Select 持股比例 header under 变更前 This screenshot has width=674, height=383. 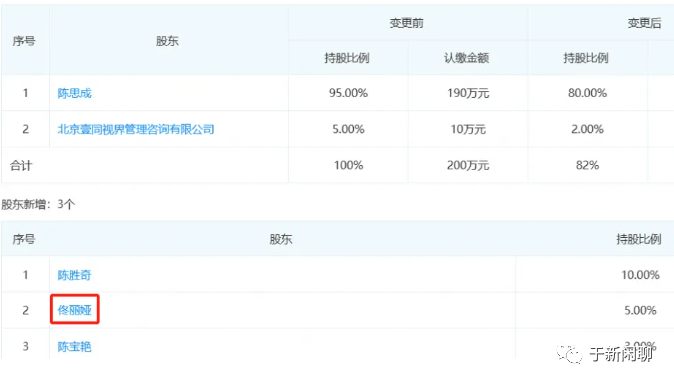(x=347, y=58)
